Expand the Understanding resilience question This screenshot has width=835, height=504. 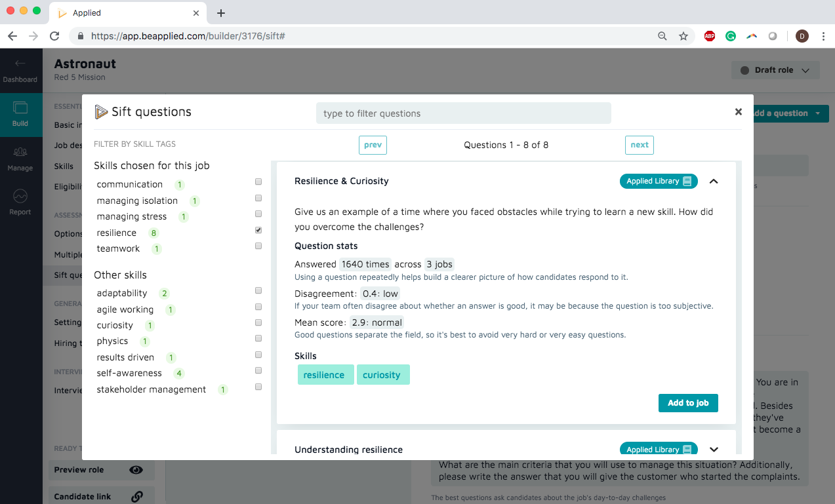point(714,450)
